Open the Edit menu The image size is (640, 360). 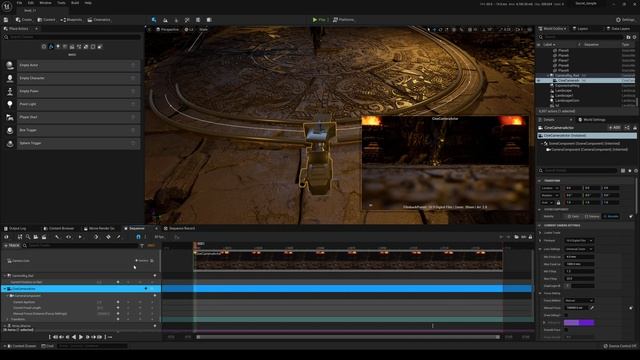[x=31, y=3]
